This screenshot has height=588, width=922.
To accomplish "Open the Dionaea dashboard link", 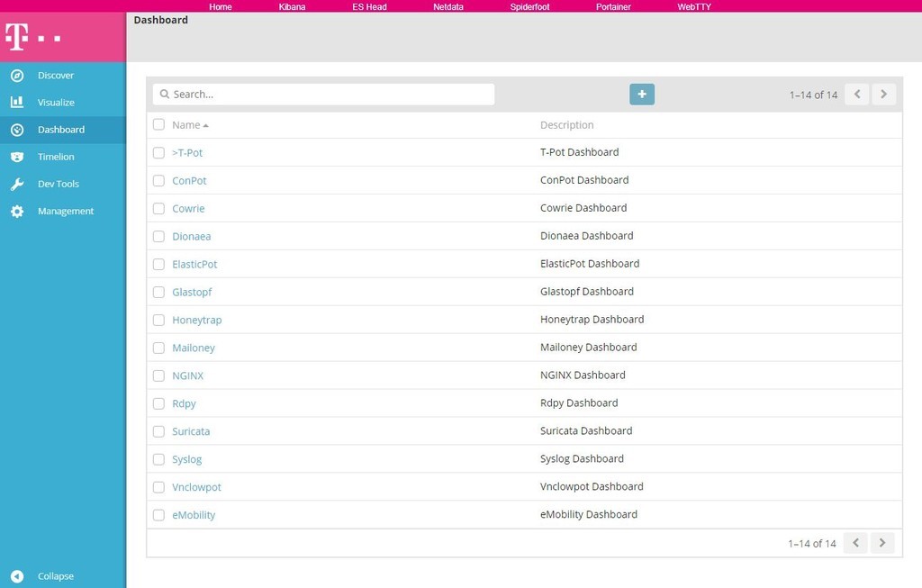I will click(x=191, y=237).
